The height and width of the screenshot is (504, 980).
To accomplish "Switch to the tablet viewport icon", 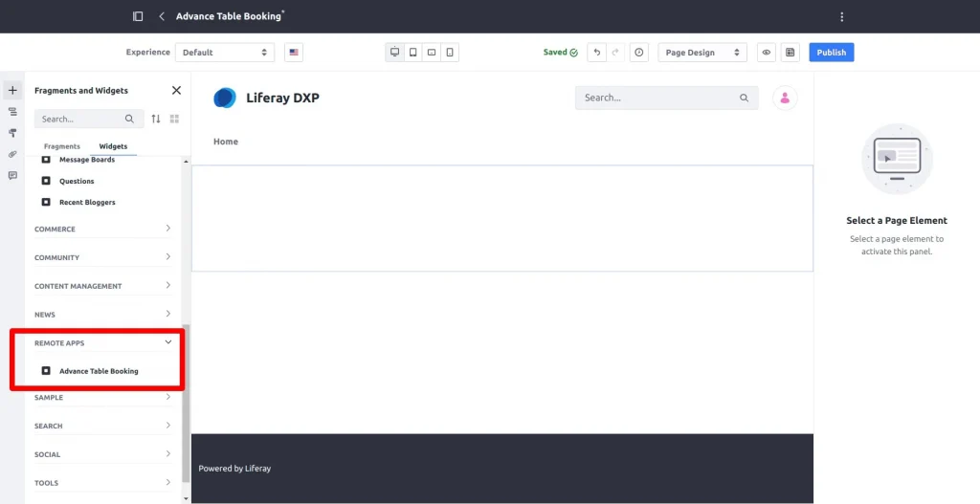I will point(413,53).
